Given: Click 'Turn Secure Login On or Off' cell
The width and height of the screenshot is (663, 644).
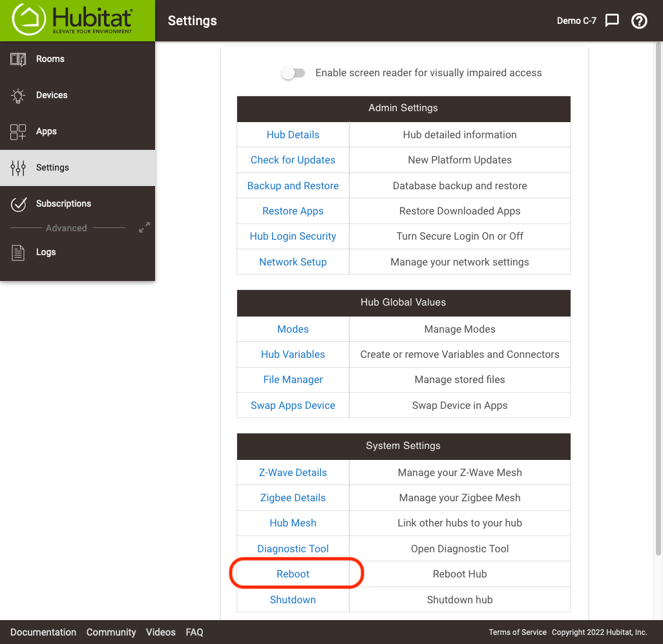Looking at the screenshot, I should click(x=459, y=236).
